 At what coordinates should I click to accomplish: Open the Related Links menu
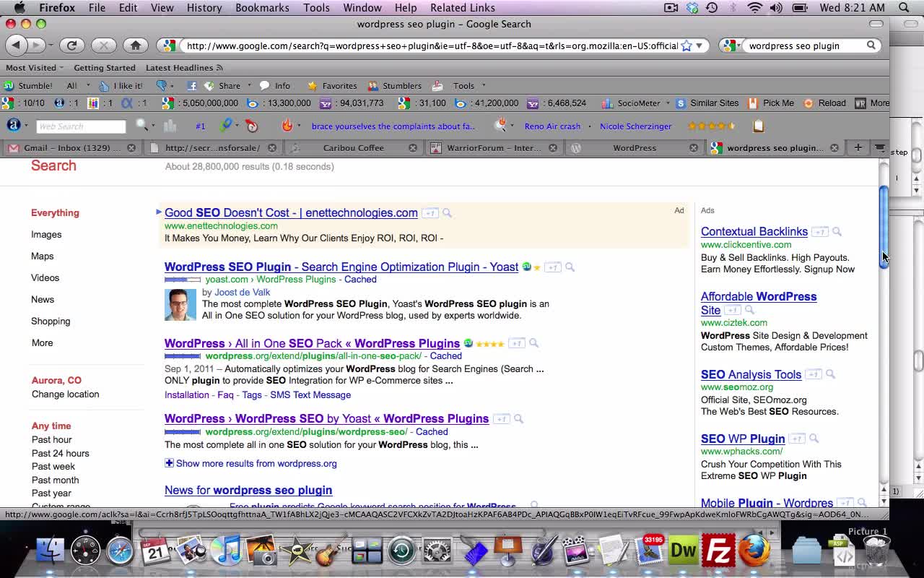click(x=462, y=7)
